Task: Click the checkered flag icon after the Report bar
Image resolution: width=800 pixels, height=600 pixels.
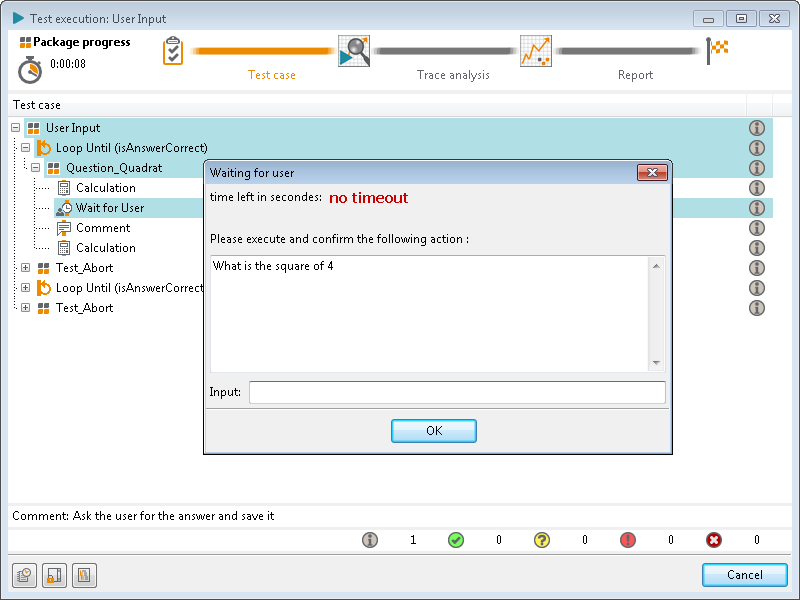Action: (x=717, y=50)
